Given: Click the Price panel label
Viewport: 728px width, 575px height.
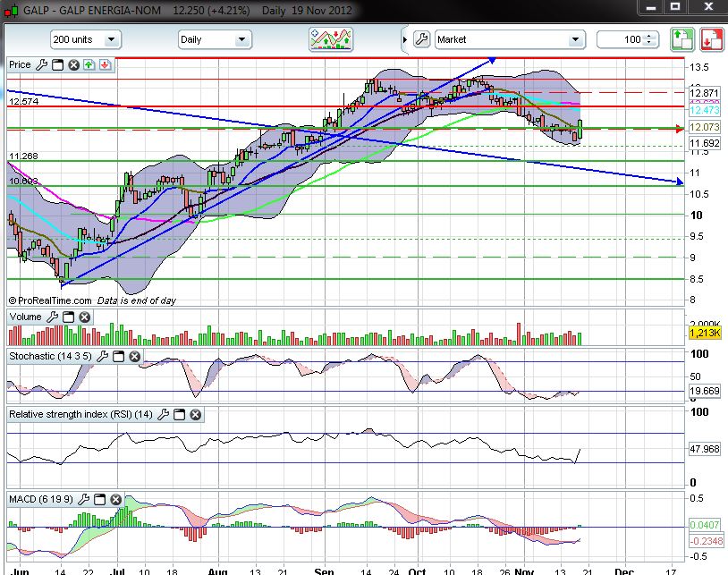Looking at the screenshot, I should pyautogui.click(x=20, y=64).
